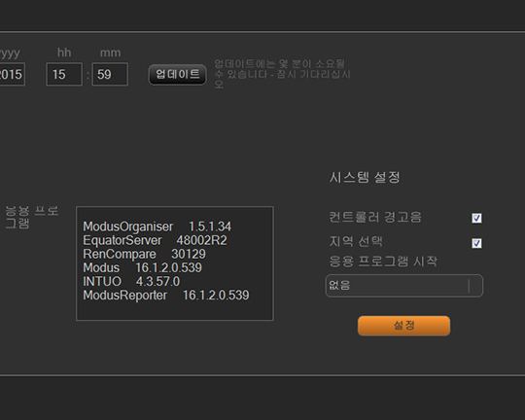Click the 응용 프로그램 시작 label
Image resolution: width=525 pixels, height=420 pixels.
[383, 262]
